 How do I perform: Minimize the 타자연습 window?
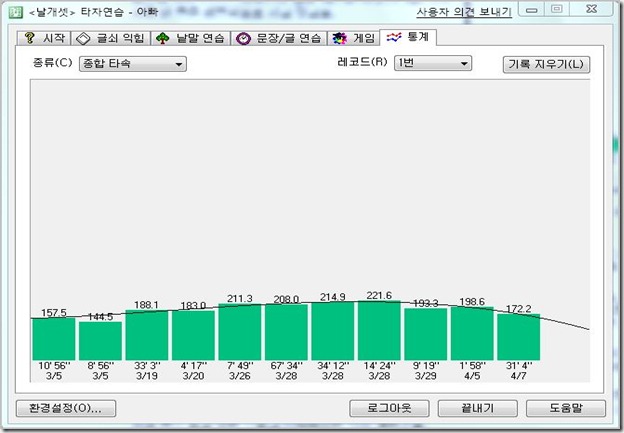(532, 10)
